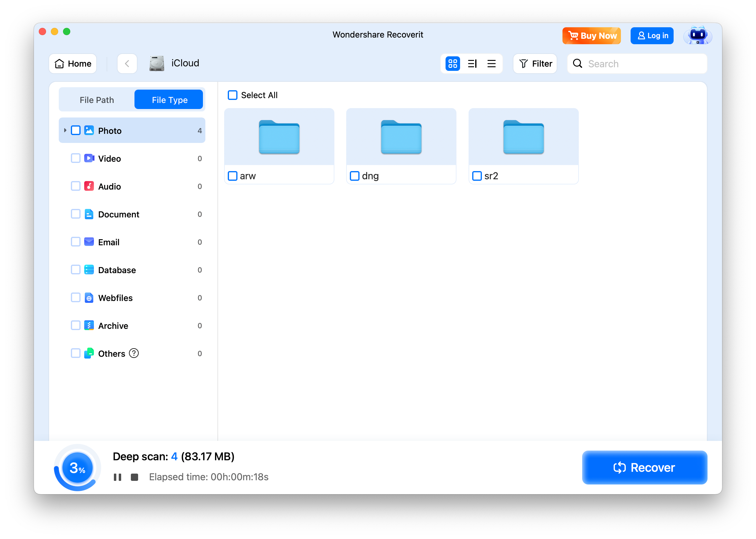Click the Document category icon
The height and width of the screenshot is (539, 756).
[89, 214]
